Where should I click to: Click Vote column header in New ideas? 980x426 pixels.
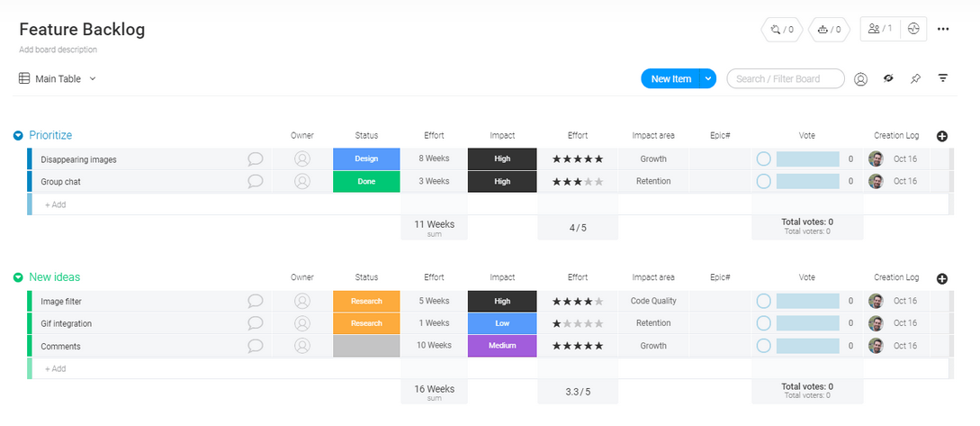pyautogui.click(x=807, y=277)
